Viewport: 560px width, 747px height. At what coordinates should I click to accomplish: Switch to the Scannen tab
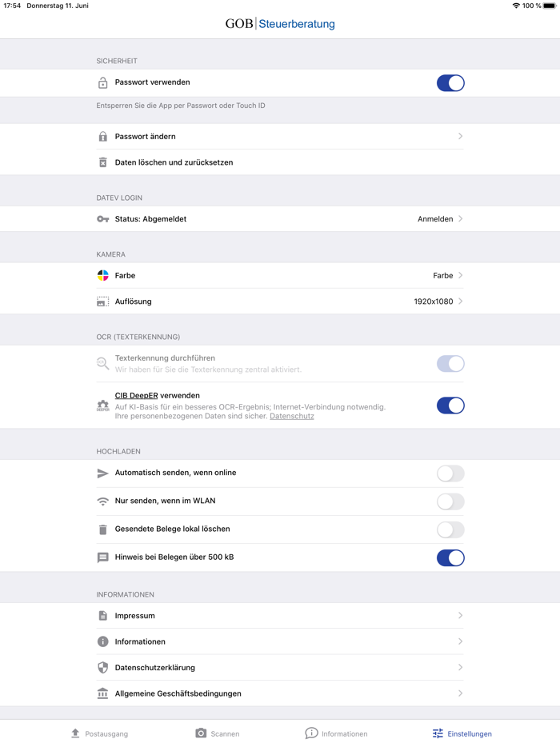click(x=218, y=733)
